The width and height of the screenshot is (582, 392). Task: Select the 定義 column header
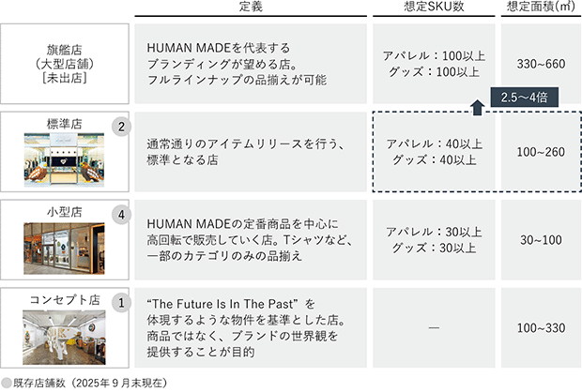coord(250,8)
